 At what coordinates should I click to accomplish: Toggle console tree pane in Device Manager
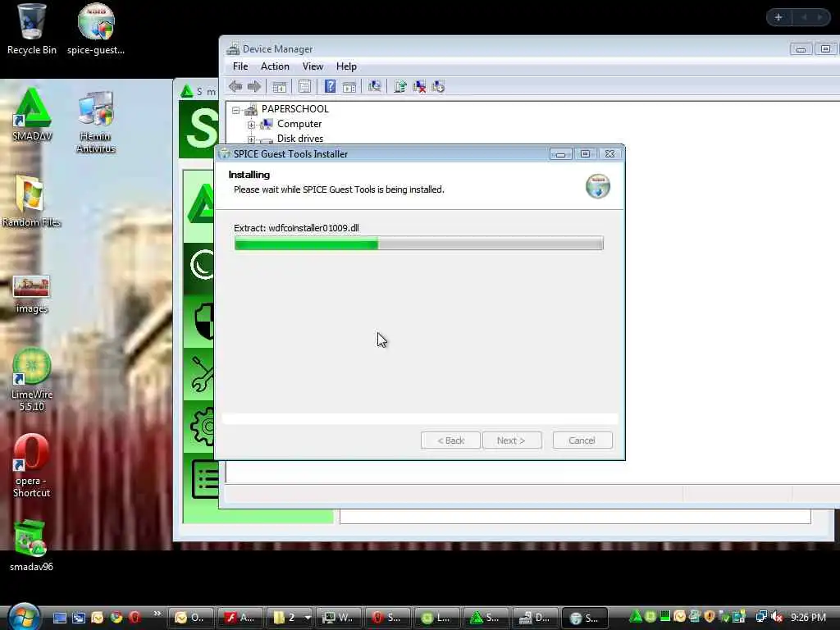[279, 87]
